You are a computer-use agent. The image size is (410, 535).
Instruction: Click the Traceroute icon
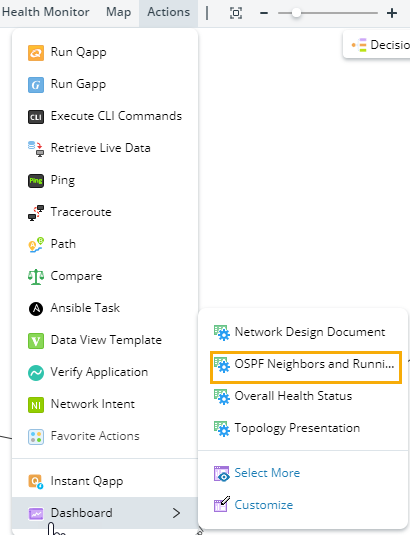click(x=36, y=213)
